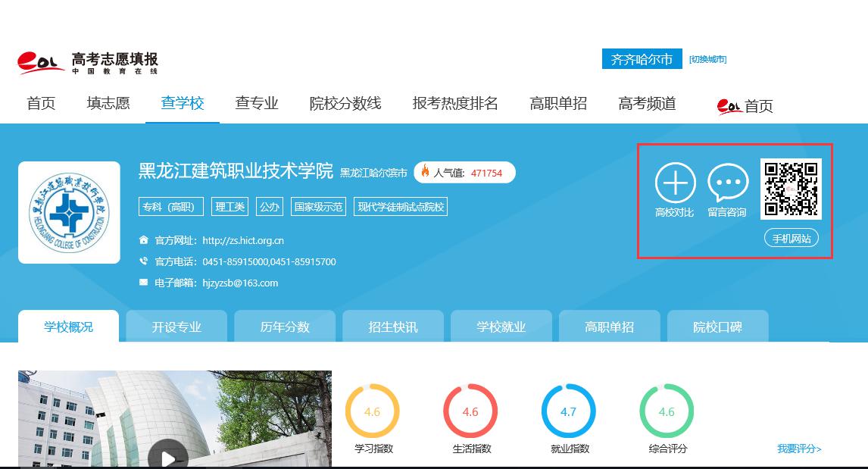This screenshot has height=469, width=868.
Task: Open the 高校对比 plus icon
Action: (x=675, y=183)
